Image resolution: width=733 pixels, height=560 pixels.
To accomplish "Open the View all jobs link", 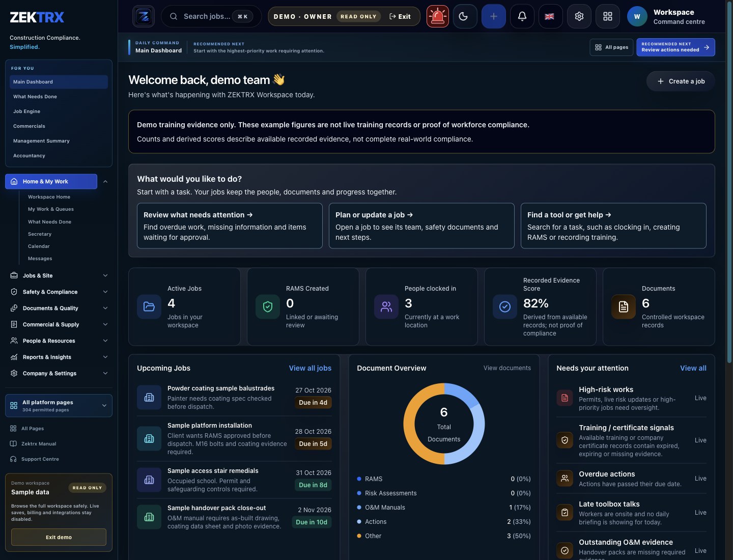I will point(310,368).
